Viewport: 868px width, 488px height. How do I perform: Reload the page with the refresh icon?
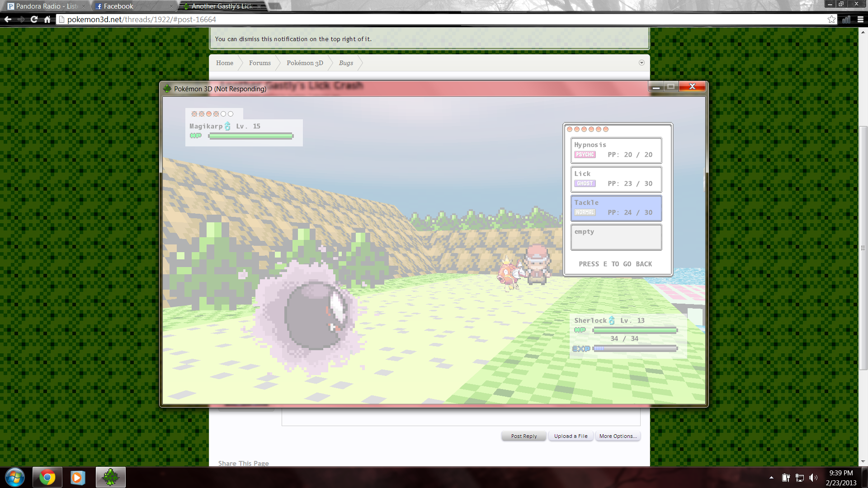pyautogui.click(x=34, y=19)
